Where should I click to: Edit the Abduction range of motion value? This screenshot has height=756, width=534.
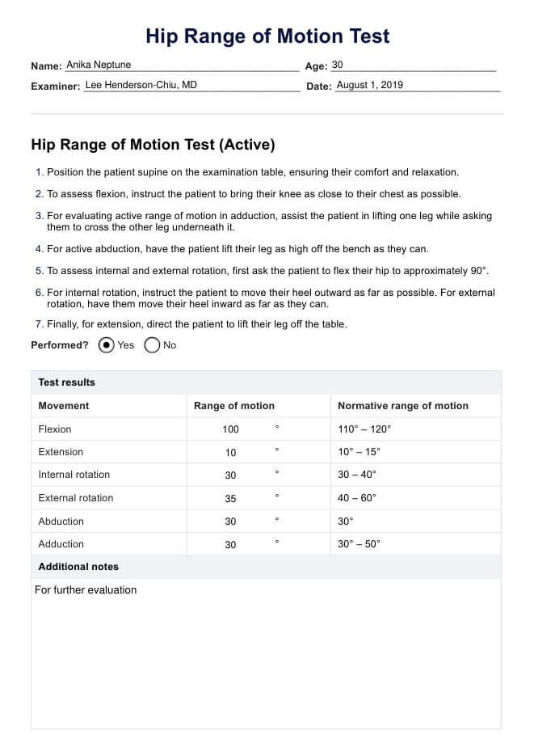(x=231, y=522)
